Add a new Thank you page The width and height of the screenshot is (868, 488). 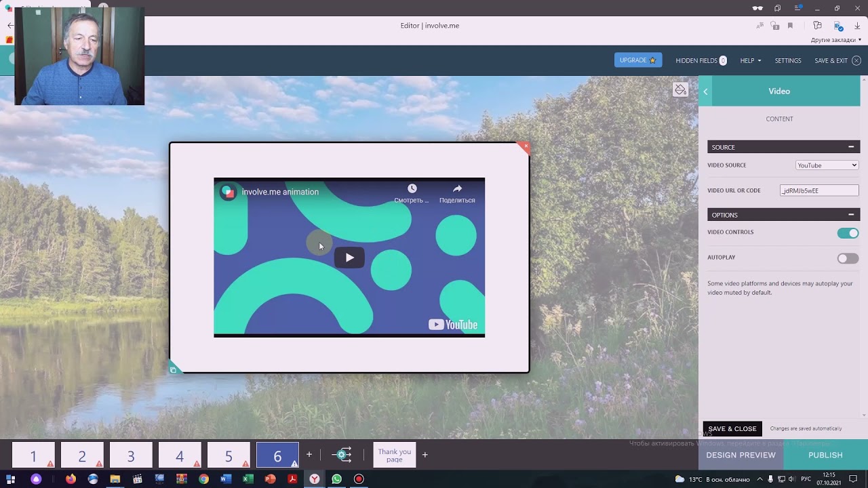click(425, 455)
